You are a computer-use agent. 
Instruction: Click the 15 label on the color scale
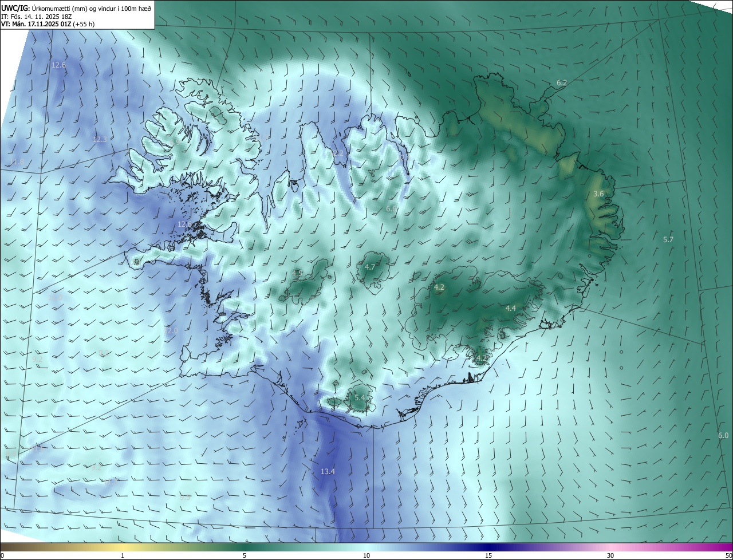click(x=488, y=555)
